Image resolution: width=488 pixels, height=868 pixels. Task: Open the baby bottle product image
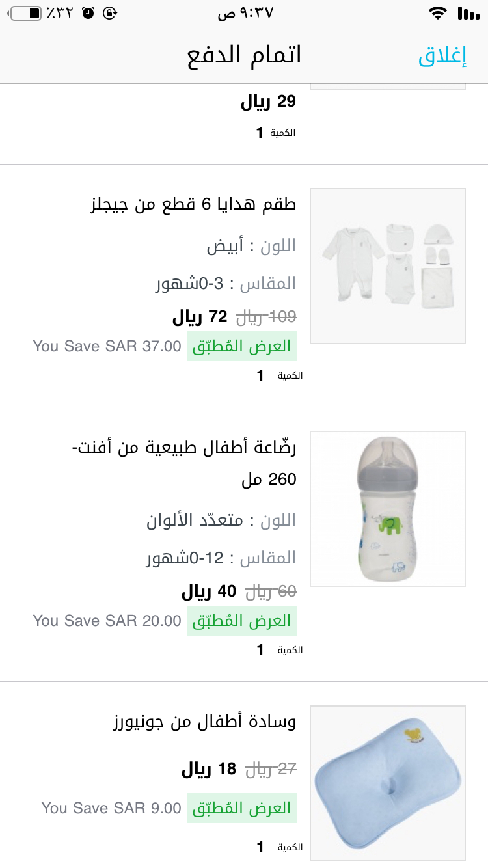tap(388, 509)
